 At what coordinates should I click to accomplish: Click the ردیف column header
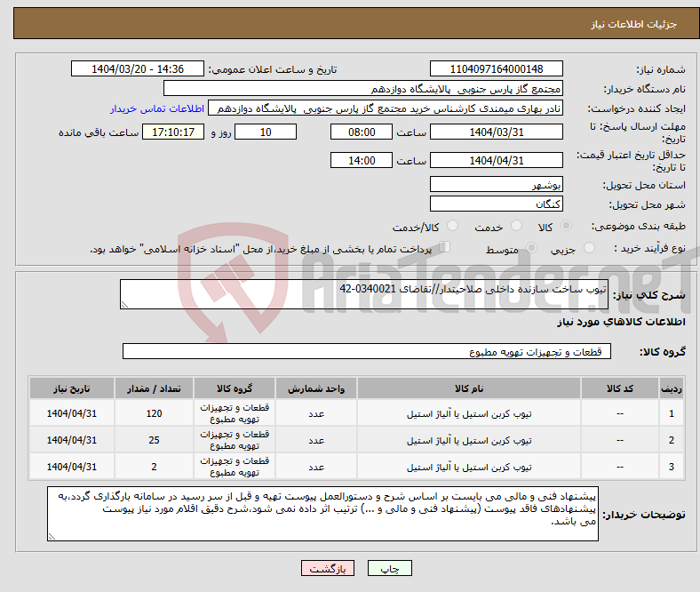click(x=672, y=388)
